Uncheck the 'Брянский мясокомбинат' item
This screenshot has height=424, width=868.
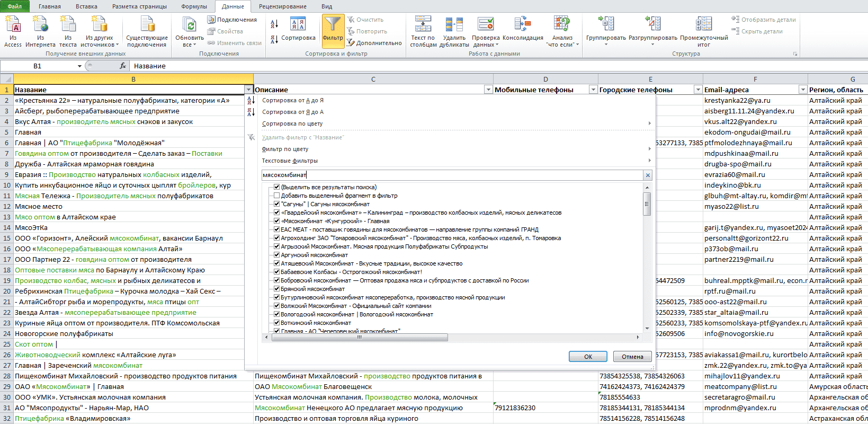coord(276,289)
